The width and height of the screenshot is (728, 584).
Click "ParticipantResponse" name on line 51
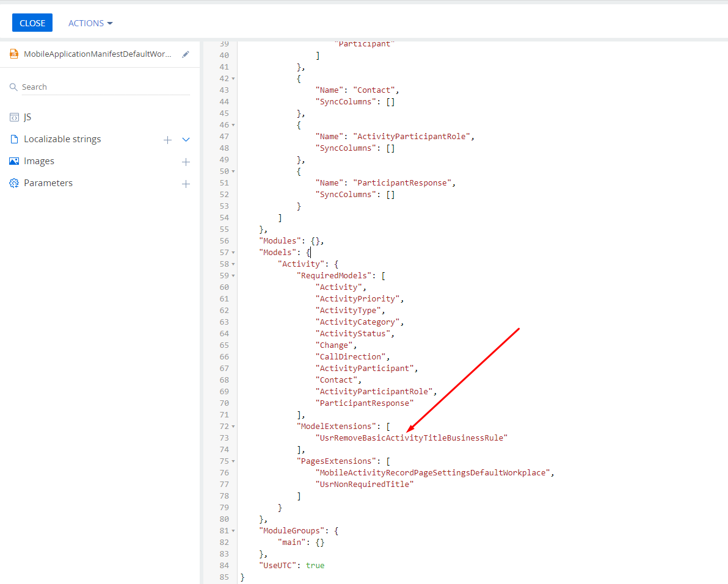click(x=402, y=182)
